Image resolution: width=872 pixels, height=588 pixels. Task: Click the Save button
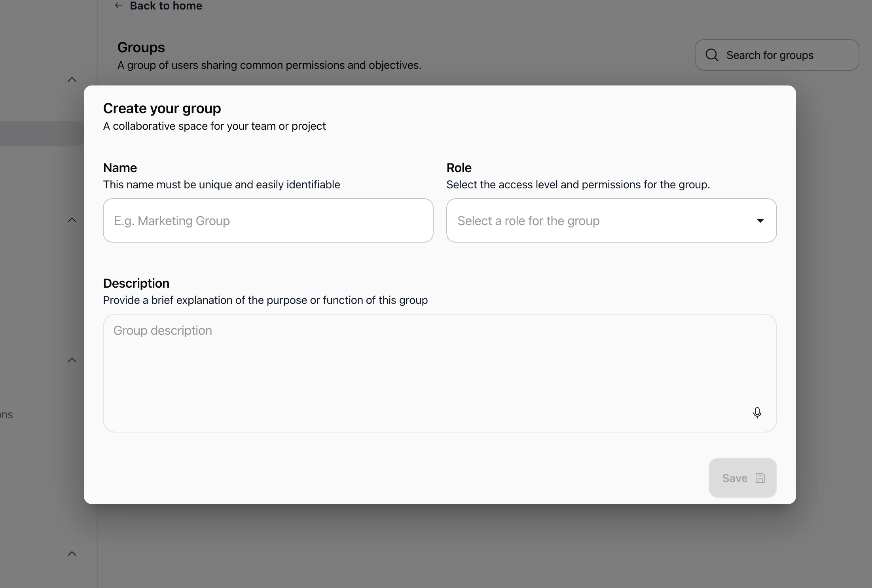pyautogui.click(x=743, y=478)
